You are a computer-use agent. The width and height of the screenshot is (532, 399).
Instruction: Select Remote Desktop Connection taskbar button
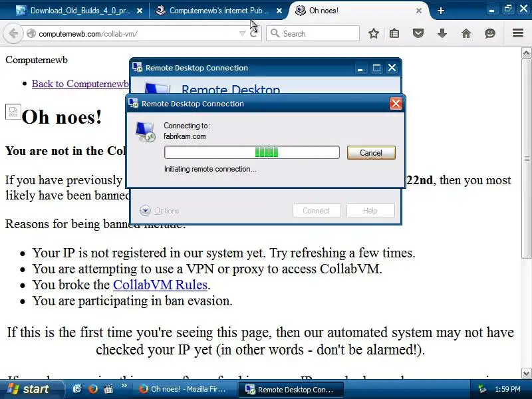click(291, 390)
